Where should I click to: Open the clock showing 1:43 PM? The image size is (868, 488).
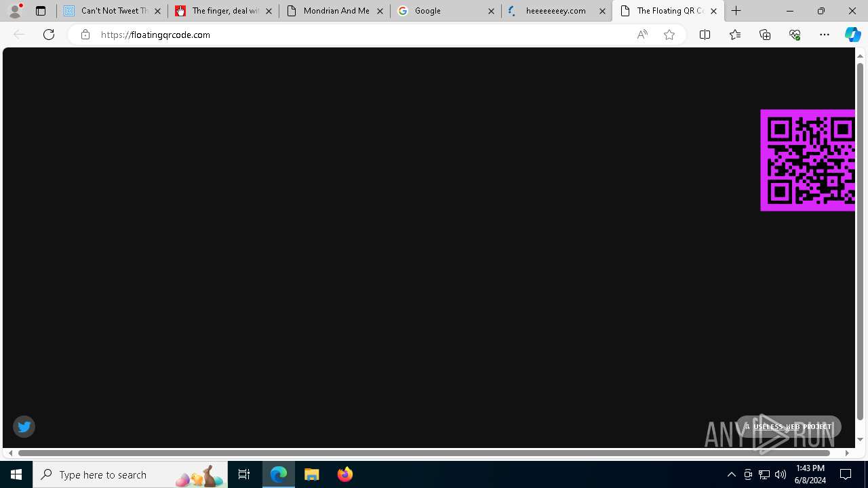pyautogui.click(x=810, y=474)
